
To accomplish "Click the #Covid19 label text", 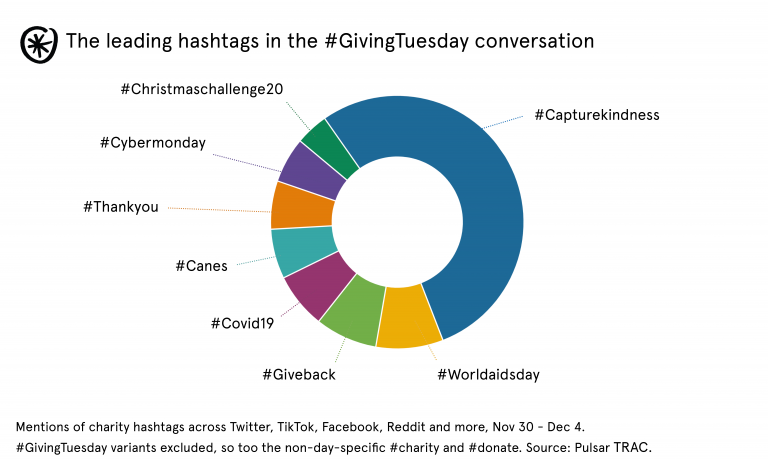I will point(243,323).
